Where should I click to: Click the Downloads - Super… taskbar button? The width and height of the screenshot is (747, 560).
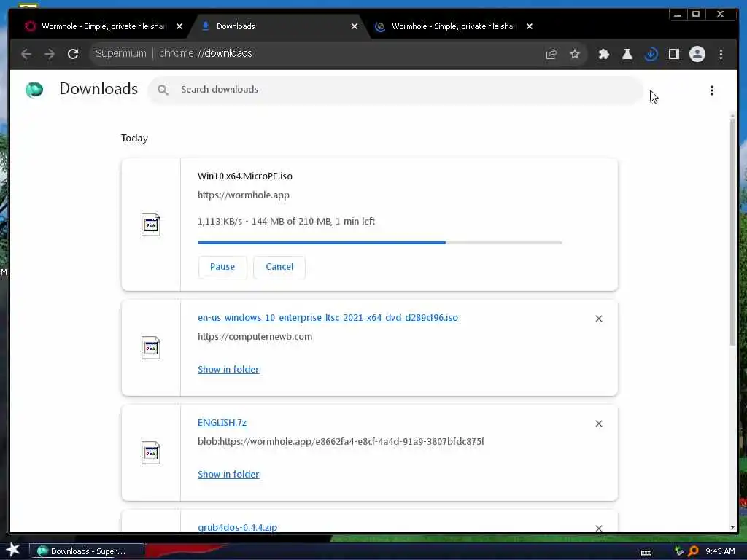coord(87,551)
